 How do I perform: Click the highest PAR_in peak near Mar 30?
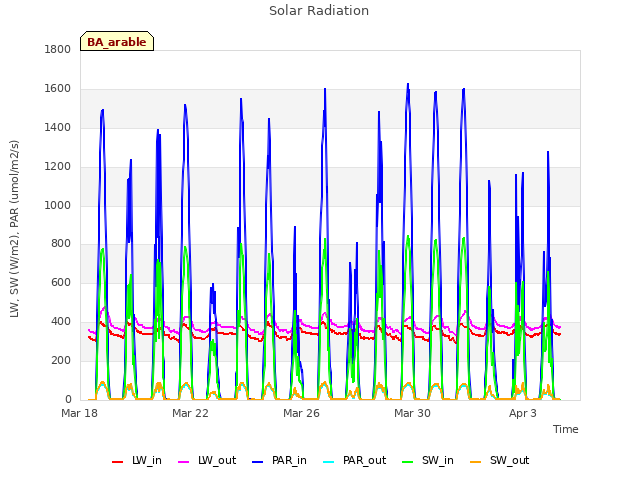408,84
